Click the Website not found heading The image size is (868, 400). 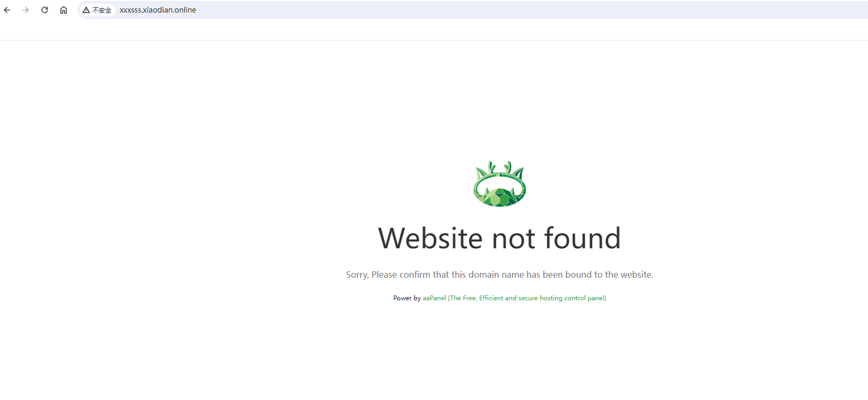tap(500, 238)
